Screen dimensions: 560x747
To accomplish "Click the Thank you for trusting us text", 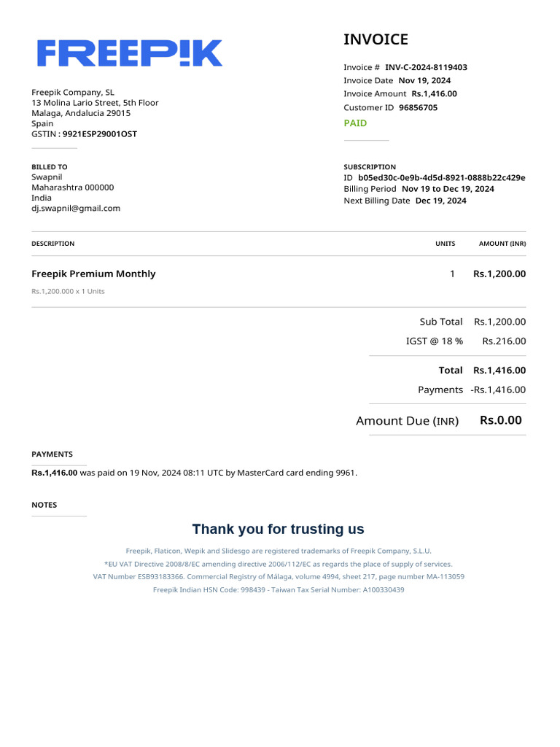I will tap(278, 529).
